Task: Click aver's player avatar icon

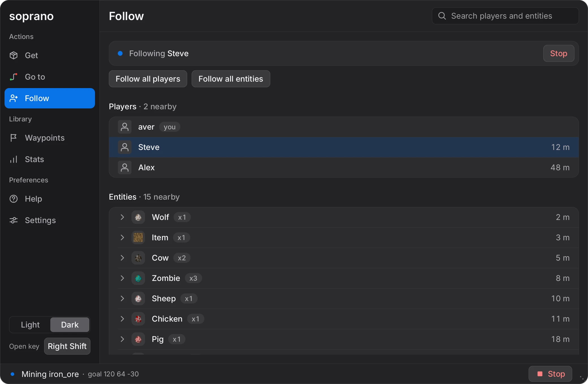Action: (125, 127)
